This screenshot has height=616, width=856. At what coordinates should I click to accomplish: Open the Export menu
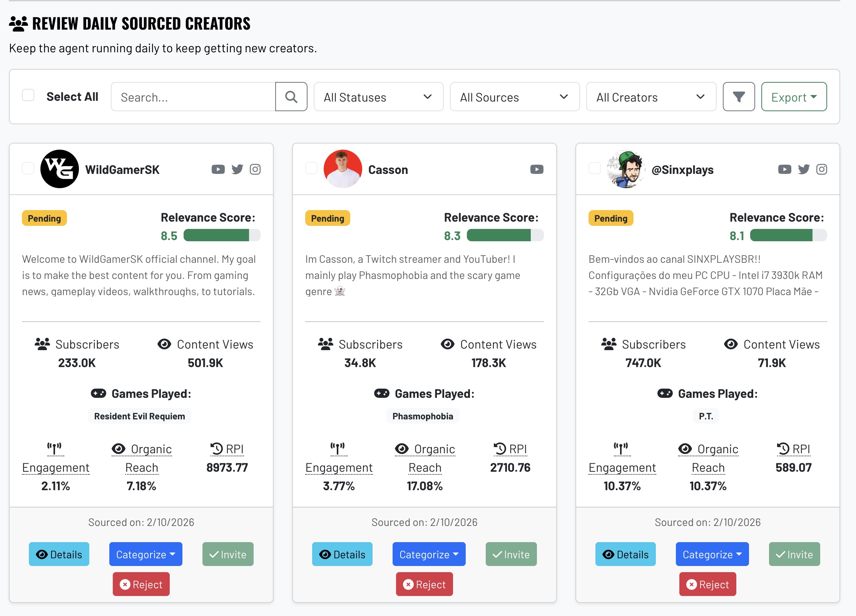(793, 97)
